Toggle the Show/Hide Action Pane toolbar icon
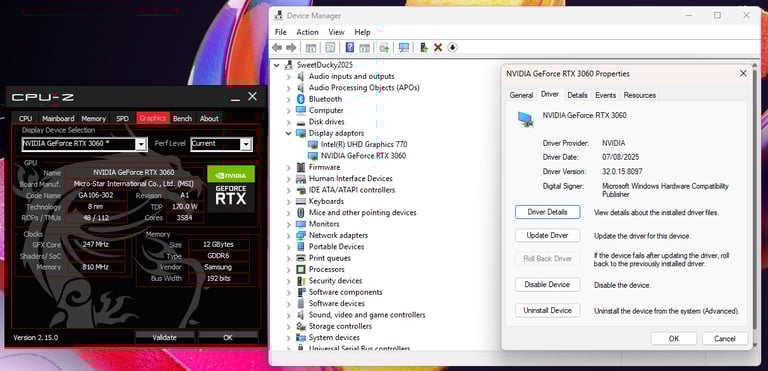 (364, 47)
